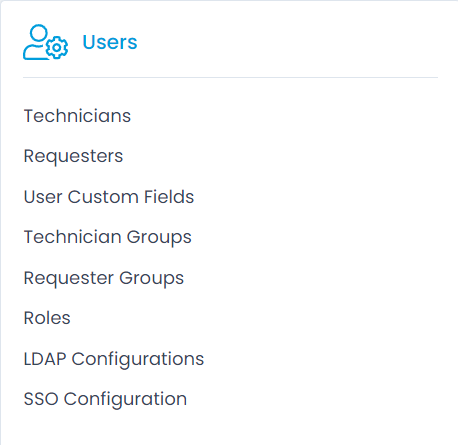Go to SSO Configuration
This screenshot has height=445, width=458.
click(105, 399)
